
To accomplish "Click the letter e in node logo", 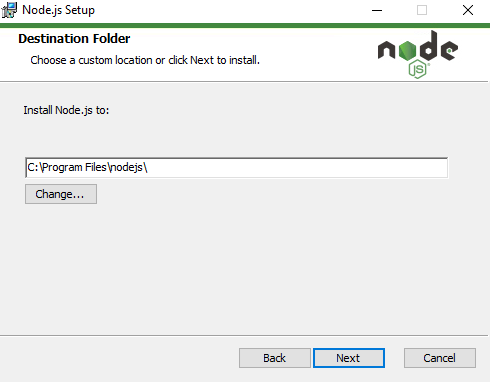I will [x=449, y=50].
